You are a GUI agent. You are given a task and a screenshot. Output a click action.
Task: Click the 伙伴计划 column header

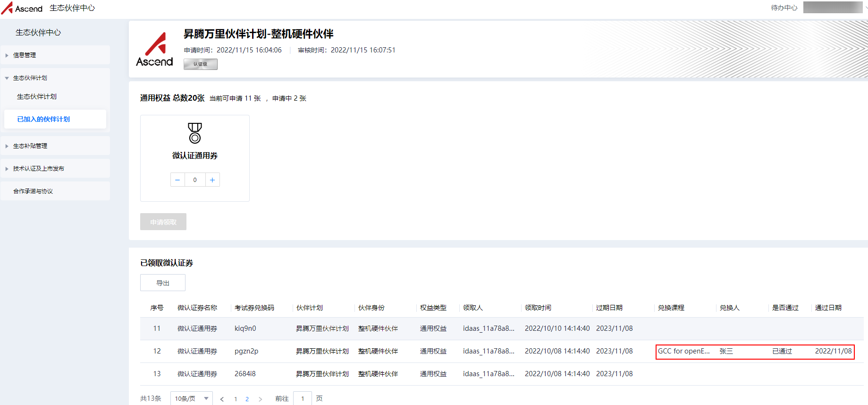tap(310, 308)
